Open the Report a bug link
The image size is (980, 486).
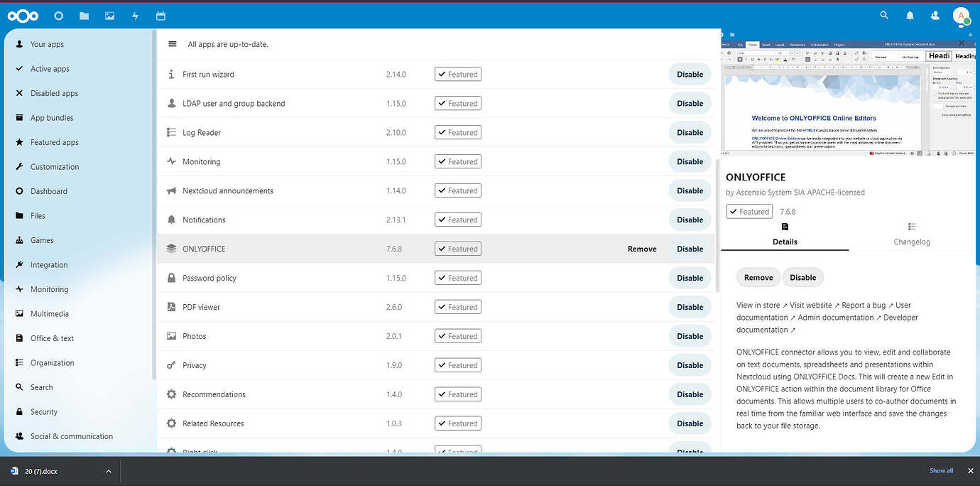pos(868,306)
